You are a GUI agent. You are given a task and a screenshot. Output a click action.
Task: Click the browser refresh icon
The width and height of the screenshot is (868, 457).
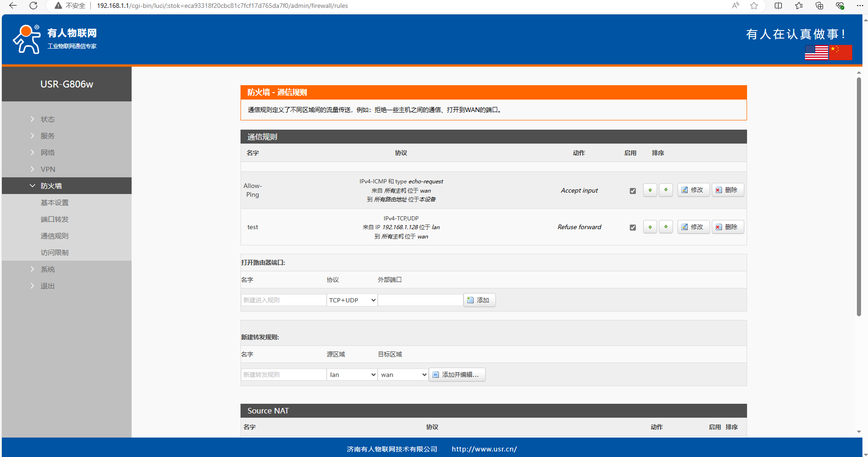(33, 6)
